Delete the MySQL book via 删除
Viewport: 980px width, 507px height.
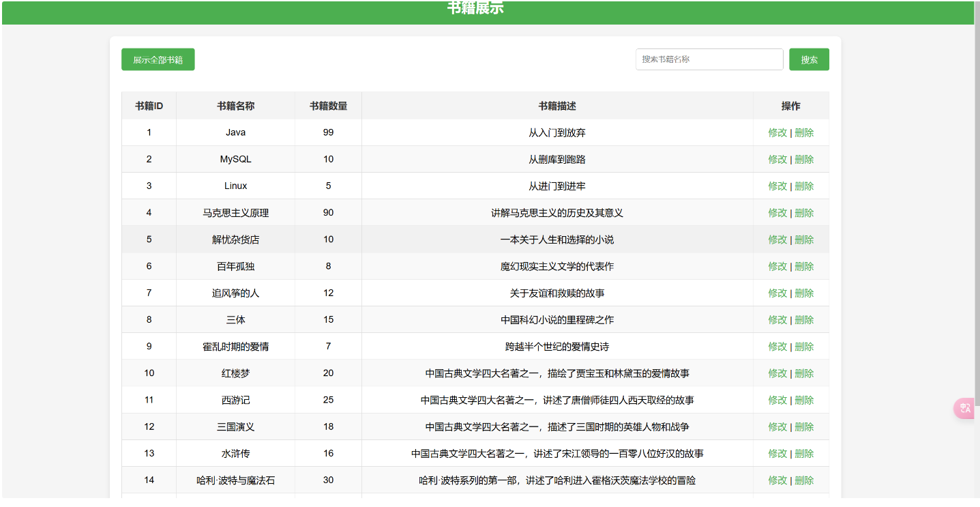pyautogui.click(x=804, y=159)
